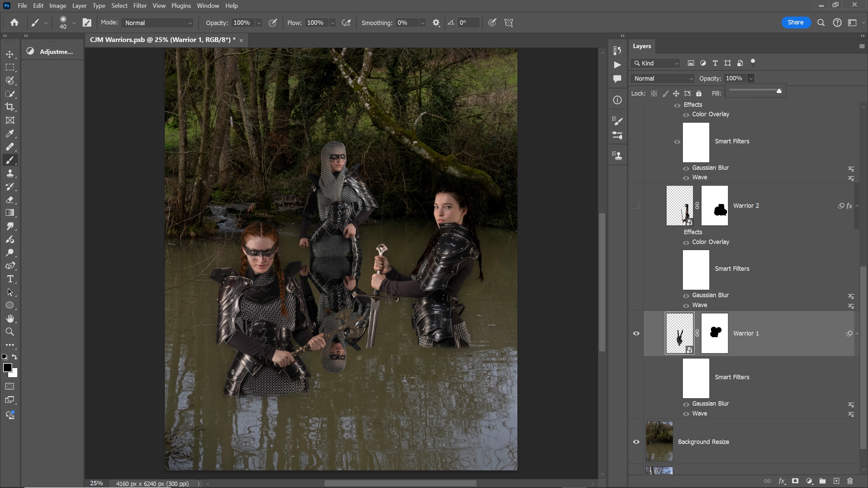Open the Filter menu
Viewport: 868px width, 488px height.
click(140, 6)
